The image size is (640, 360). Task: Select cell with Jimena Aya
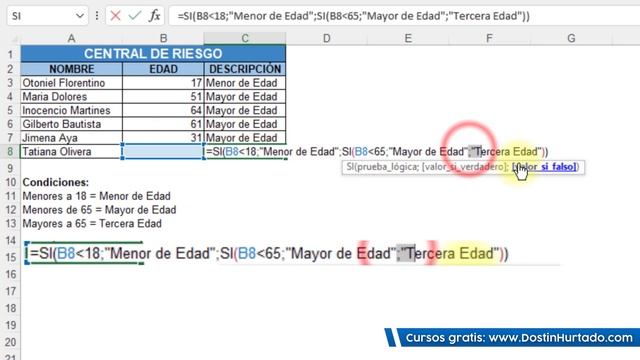(x=71, y=138)
